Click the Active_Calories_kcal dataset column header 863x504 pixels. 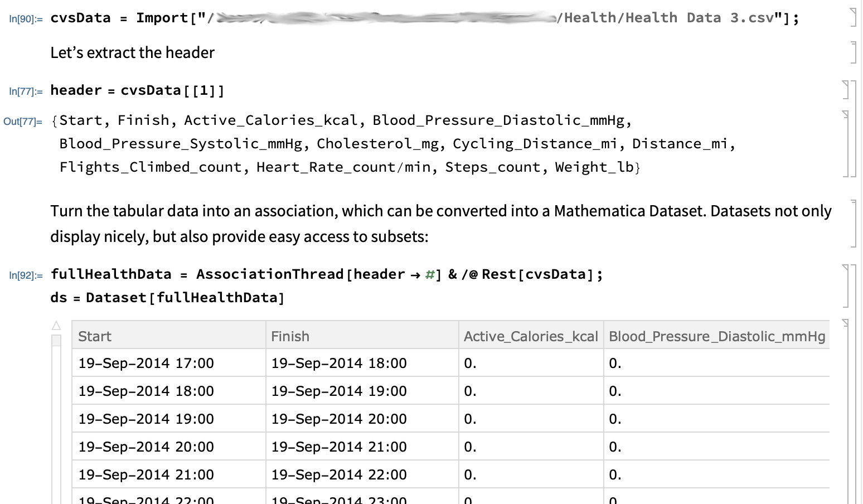[531, 336]
